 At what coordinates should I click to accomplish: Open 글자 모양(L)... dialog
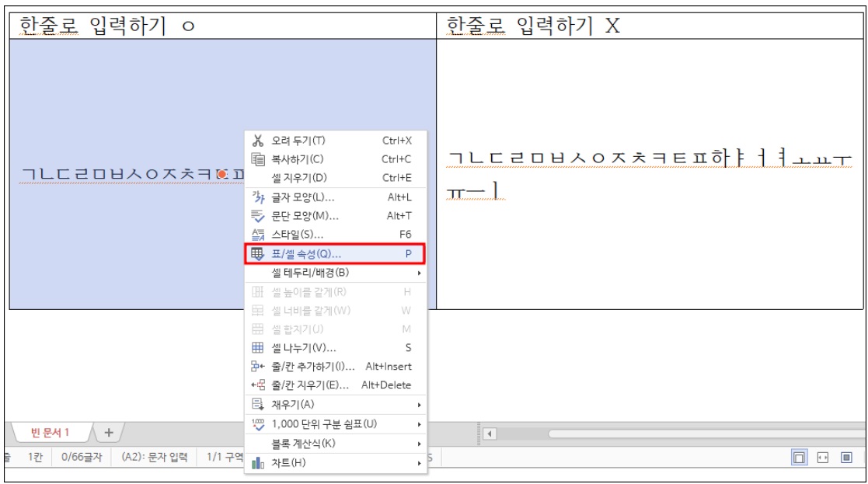(336, 197)
